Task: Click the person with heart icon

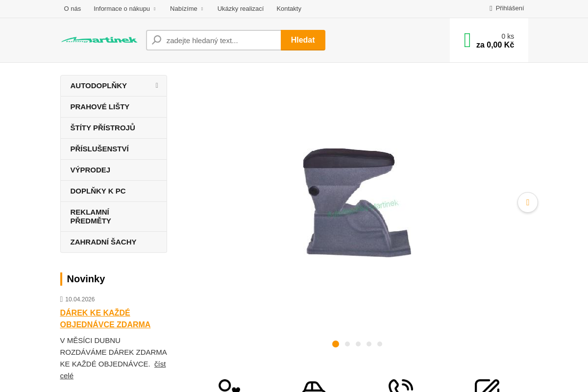Action: [228, 386]
